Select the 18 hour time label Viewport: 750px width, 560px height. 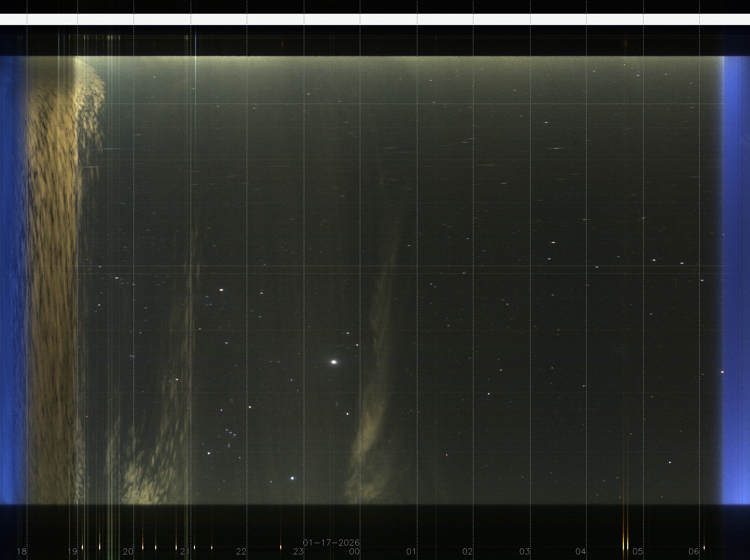pyautogui.click(x=21, y=552)
